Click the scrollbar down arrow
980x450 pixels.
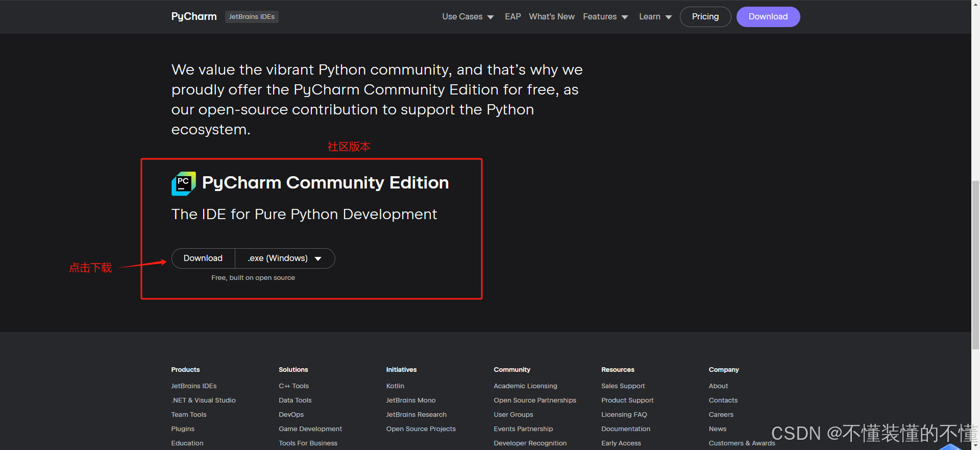[975, 445]
